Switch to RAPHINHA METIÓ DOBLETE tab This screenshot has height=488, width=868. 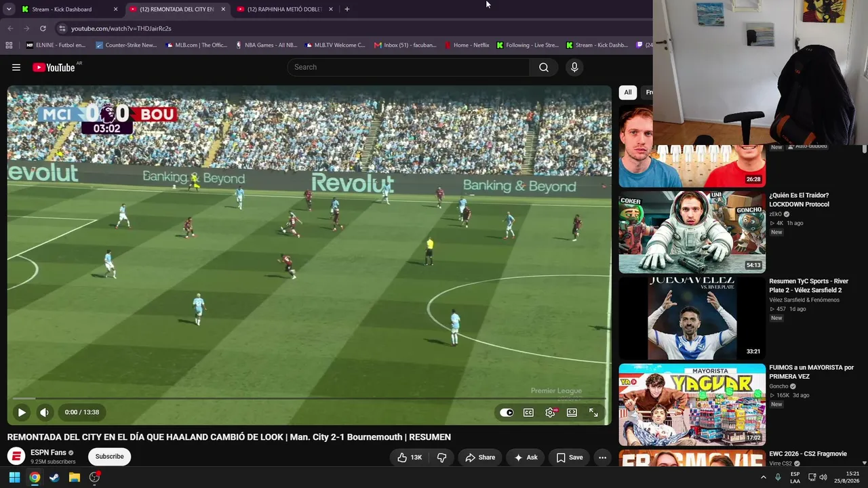(284, 9)
